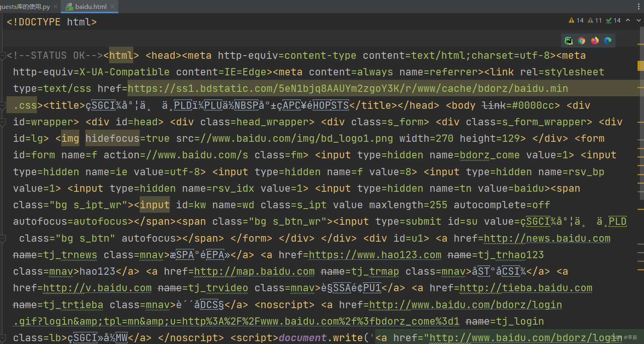Click the name=tj_login attribute text
The image size is (644, 344).
coord(505,321)
